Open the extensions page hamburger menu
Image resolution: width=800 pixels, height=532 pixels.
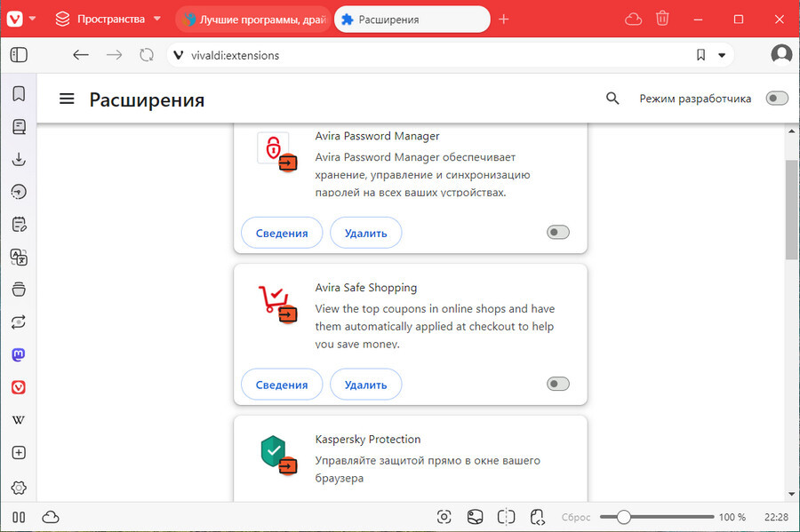click(67, 99)
